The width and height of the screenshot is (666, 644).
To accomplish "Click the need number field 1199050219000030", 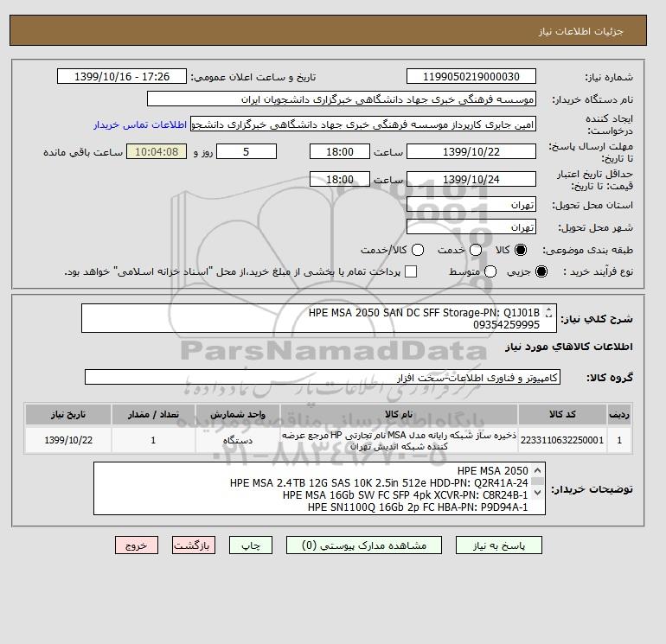I will coord(471,76).
